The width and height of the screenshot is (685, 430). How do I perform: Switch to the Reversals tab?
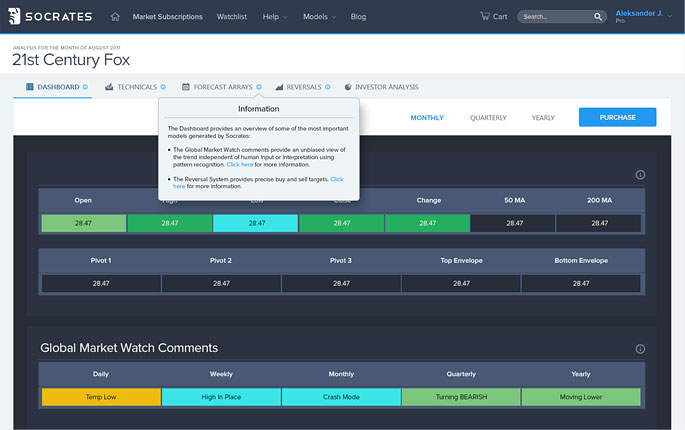304,87
